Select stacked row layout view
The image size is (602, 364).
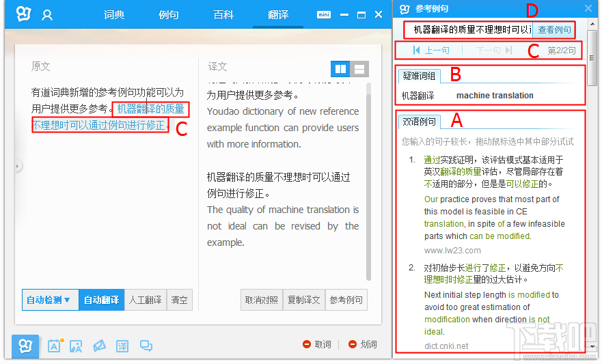(359, 69)
